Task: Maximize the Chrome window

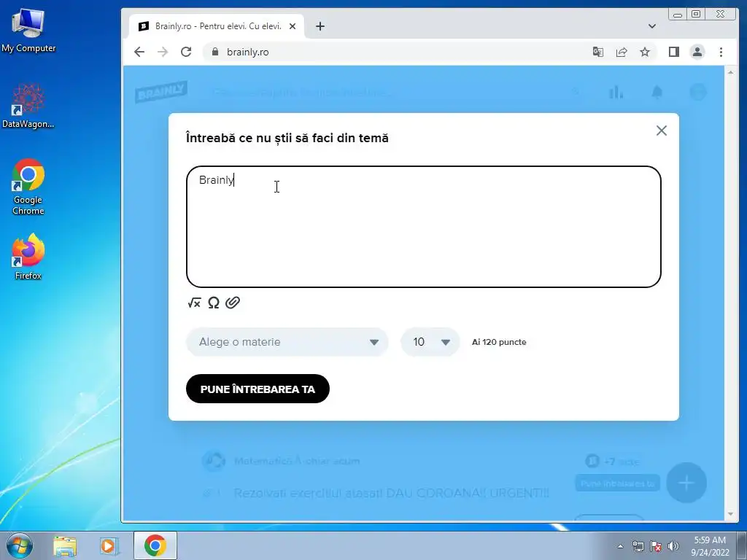Action: 696,15
